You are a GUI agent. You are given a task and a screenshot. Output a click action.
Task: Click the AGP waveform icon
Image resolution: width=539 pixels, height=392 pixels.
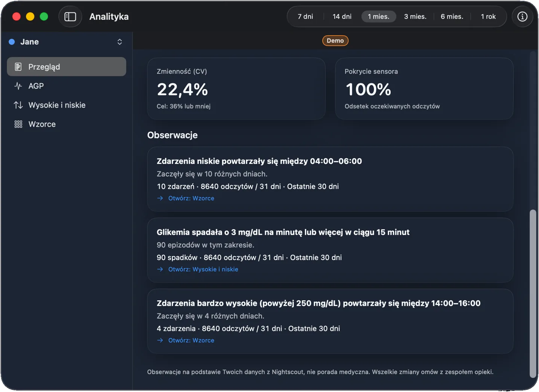coord(18,86)
